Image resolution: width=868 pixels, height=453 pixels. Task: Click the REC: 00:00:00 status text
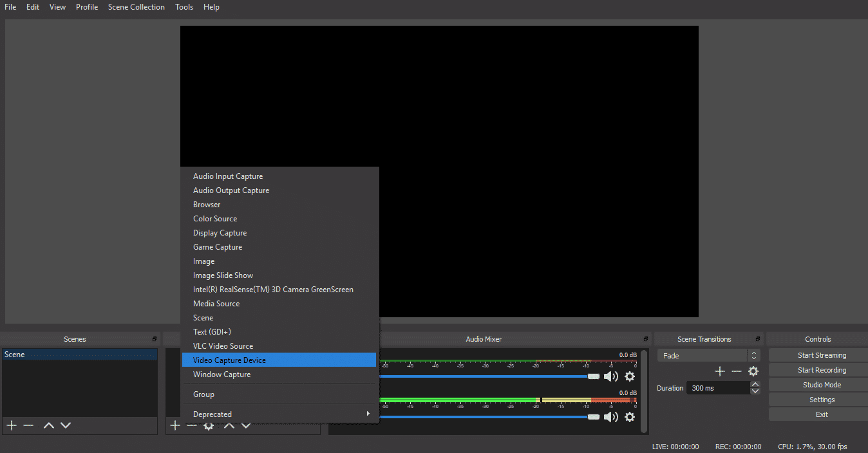click(x=738, y=447)
